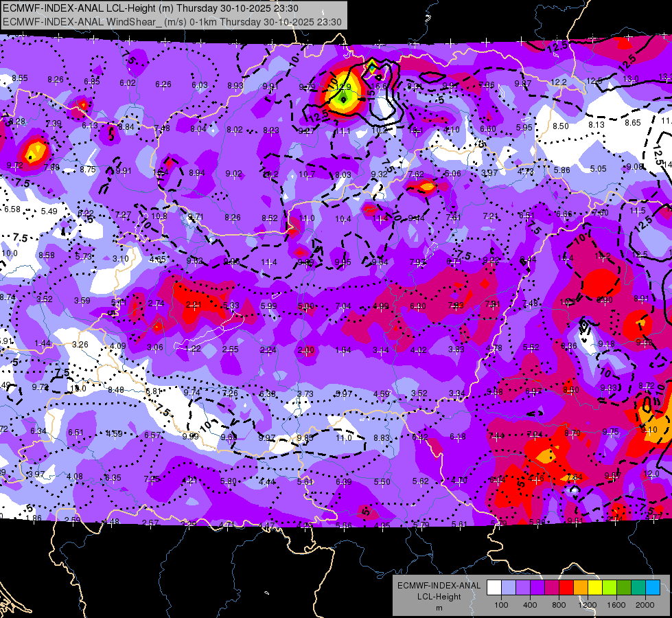Click the 4.08 grid value

tap(75, 477)
